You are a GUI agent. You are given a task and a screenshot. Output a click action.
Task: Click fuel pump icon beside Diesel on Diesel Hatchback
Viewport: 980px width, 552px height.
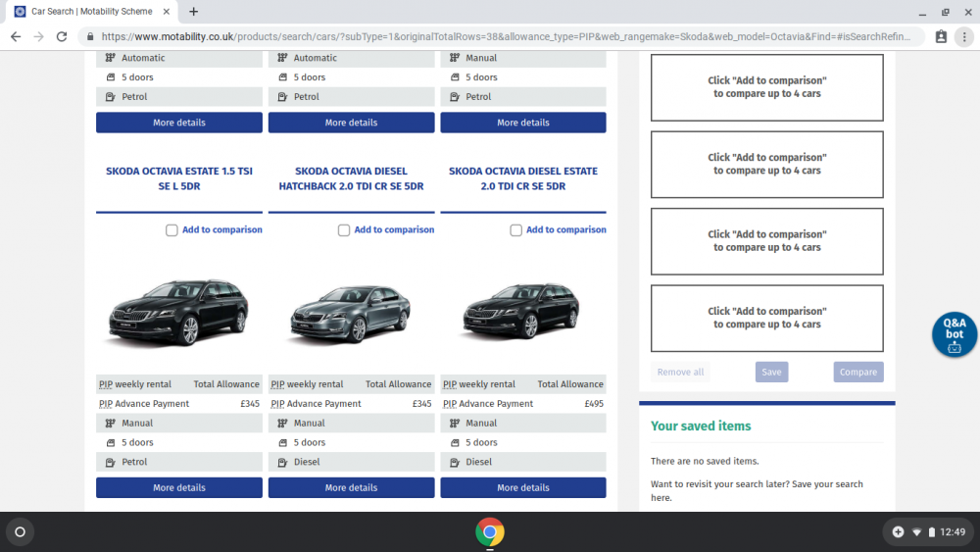(x=282, y=462)
